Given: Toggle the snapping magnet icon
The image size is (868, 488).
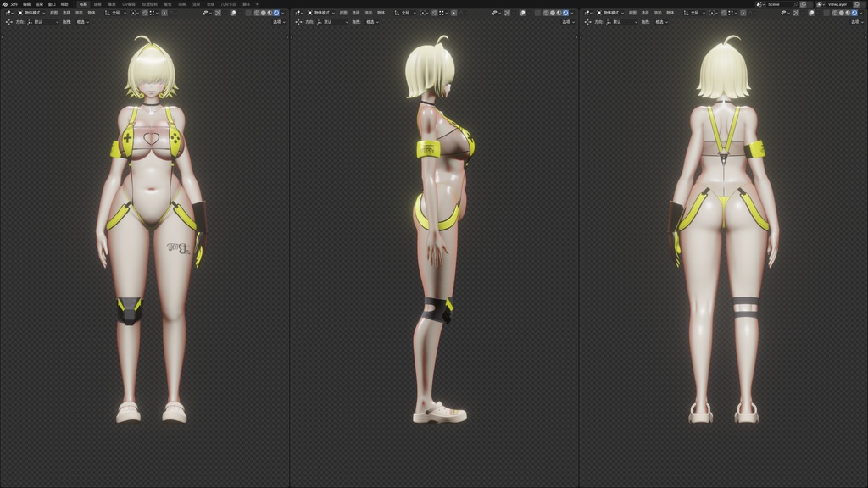Looking at the screenshot, I should [x=144, y=12].
